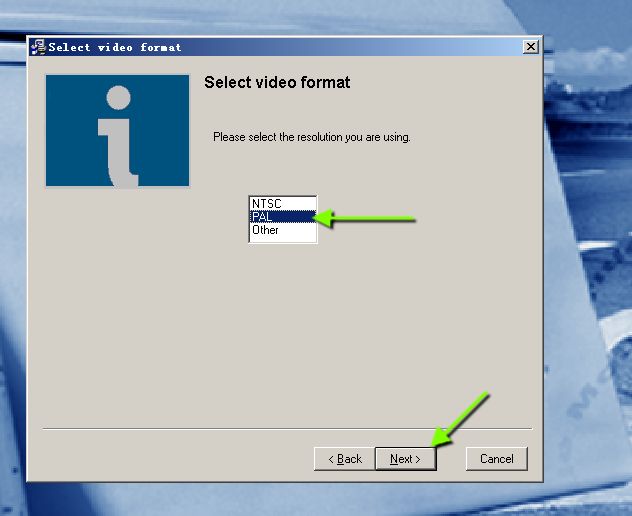Viewport: 632px width, 516px height.
Task: Close the Select video format dialog
Action: tap(530, 47)
